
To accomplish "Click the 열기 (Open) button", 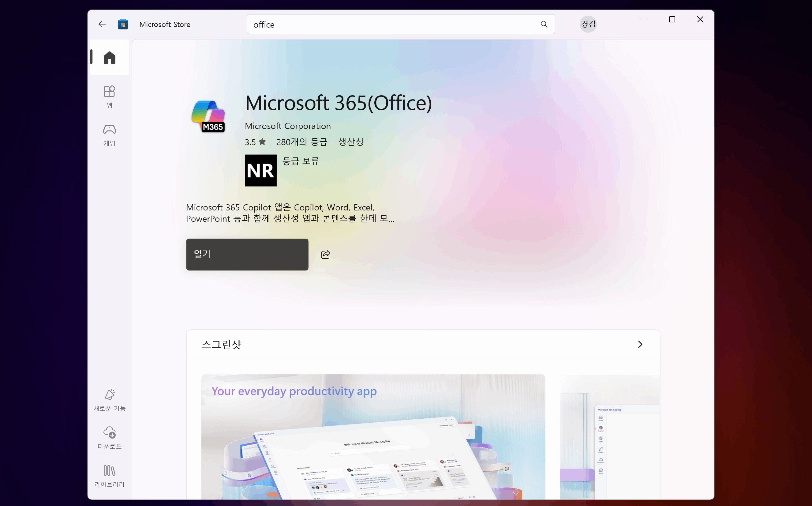I will 247,254.
